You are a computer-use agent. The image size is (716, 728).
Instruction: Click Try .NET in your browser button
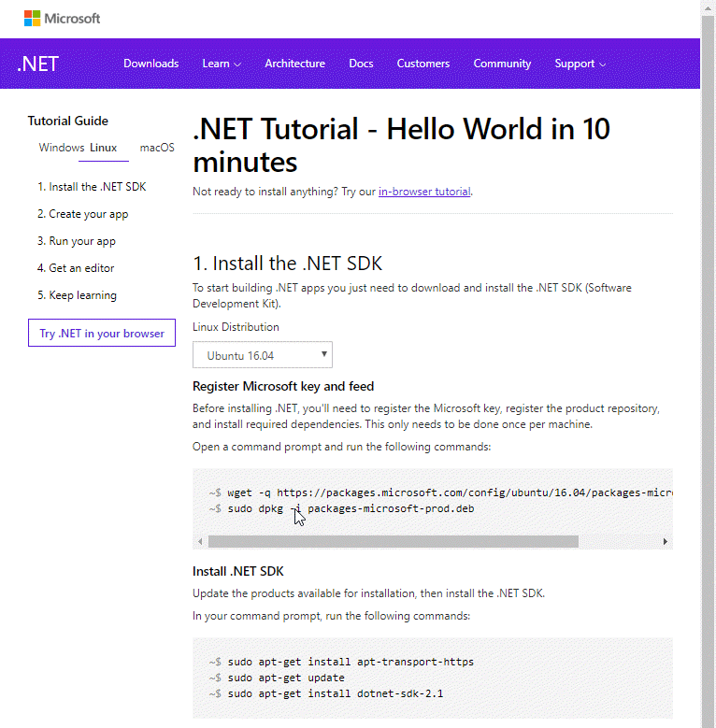[102, 334]
